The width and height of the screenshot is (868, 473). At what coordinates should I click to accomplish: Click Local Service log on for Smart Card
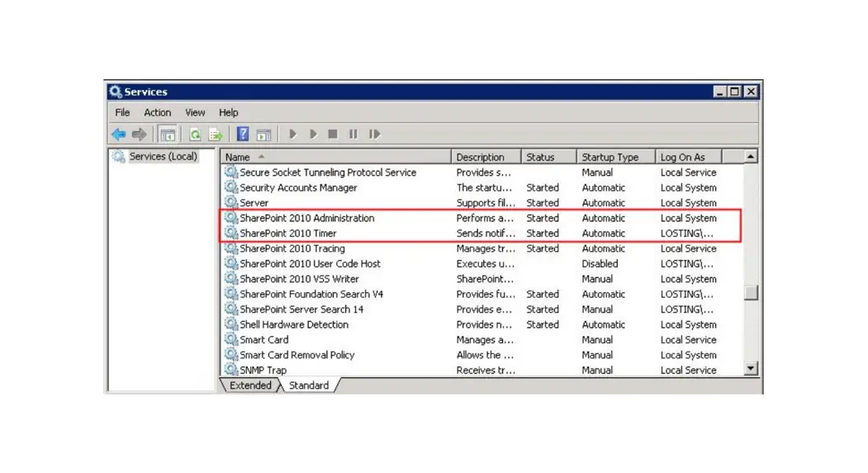[x=688, y=339]
